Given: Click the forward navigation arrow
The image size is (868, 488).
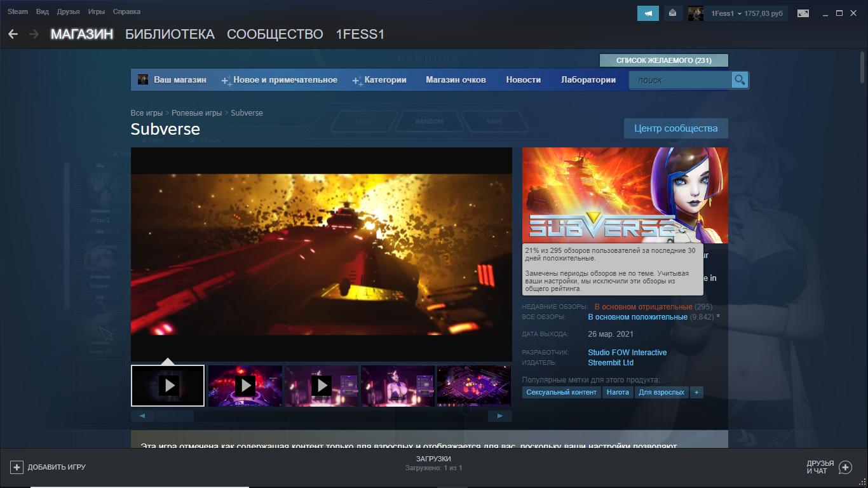Looking at the screenshot, I should (x=34, y=34).
